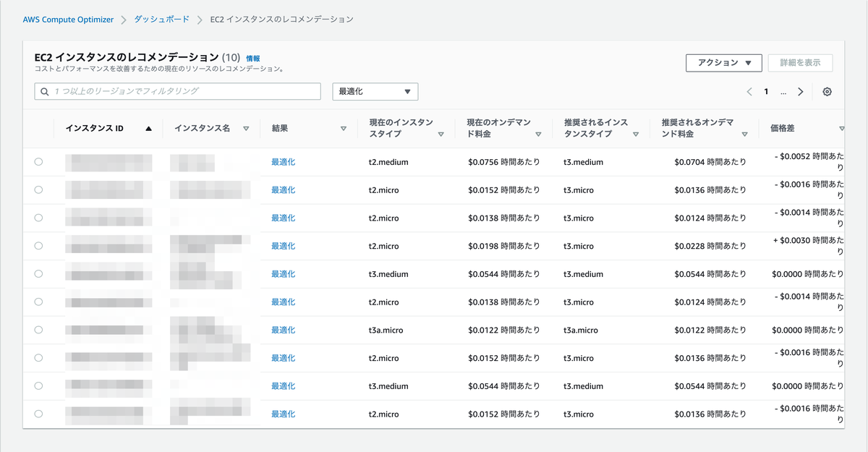Viewport: 868px width, 452px height.
Task: Select the radio button for the t2.medium row
Action: tap(38, 162)
